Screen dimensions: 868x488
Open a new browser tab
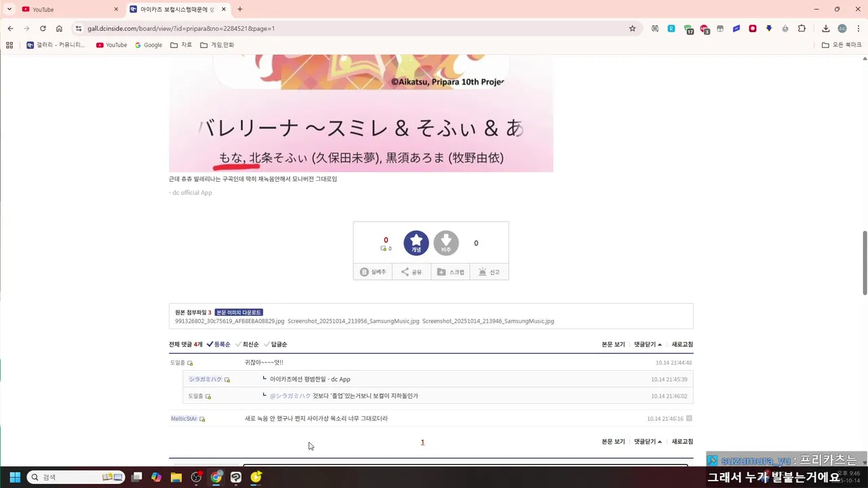(240, 9)
